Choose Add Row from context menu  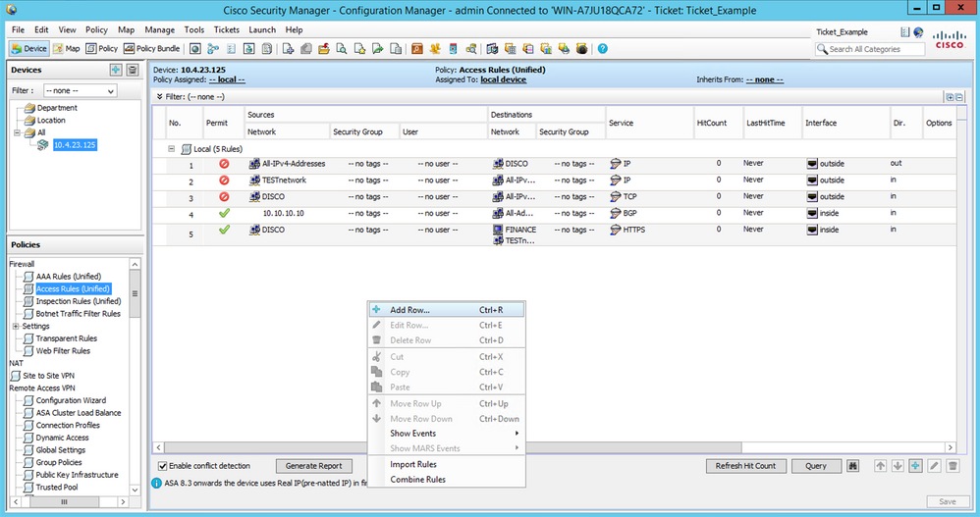[x=409, y=310]
